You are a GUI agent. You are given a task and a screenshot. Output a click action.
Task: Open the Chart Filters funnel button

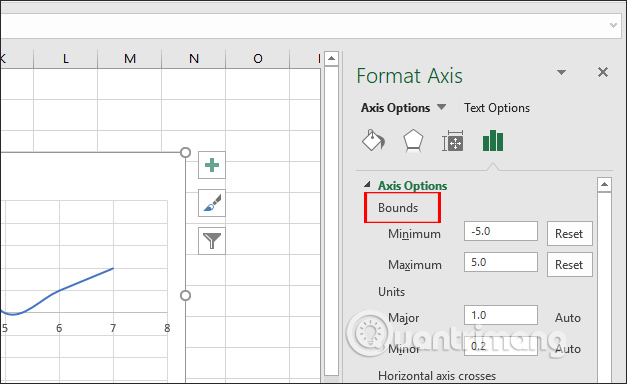pyautogui.click(x=212, y=241)
